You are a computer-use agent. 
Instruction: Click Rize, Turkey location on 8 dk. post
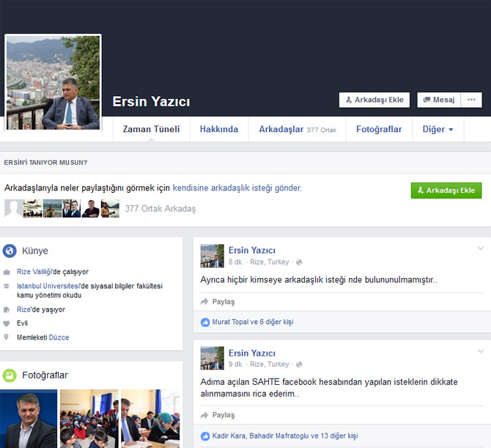click(x=270, y=262)
